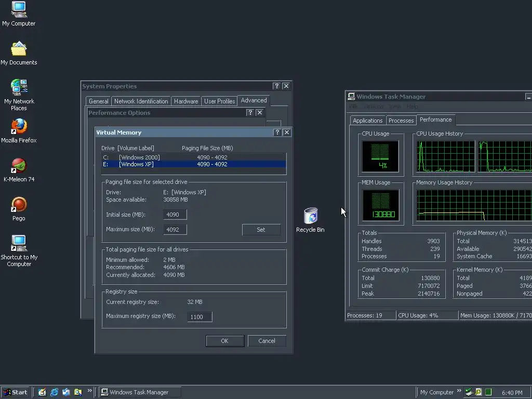
Task: Select the K-Meleon 74 shortcut icon
Action: (19, 170)
